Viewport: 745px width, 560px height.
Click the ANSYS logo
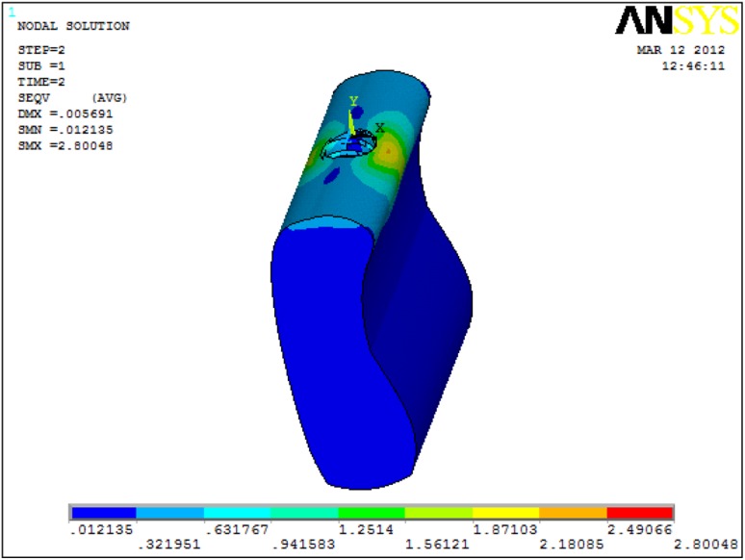tap(678, 20)
